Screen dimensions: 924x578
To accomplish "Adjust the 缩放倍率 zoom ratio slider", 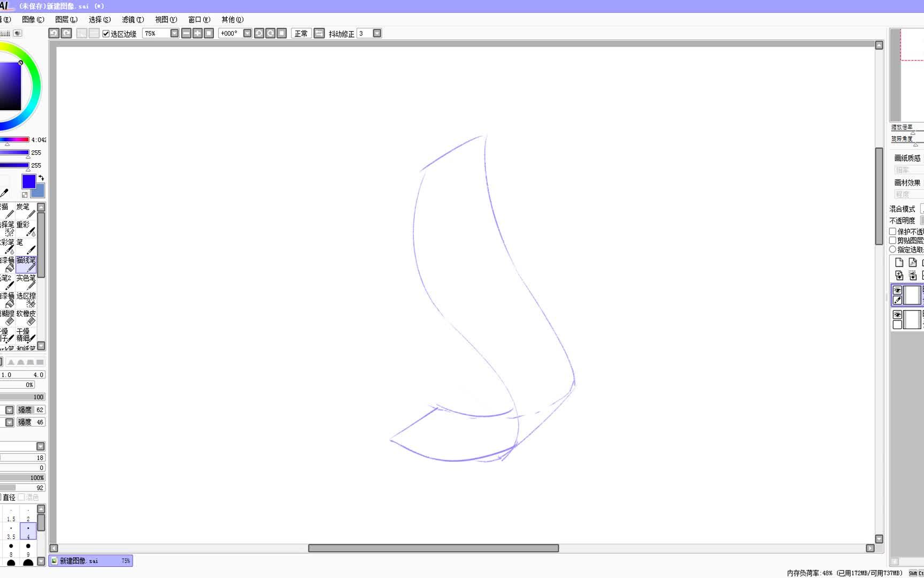I will (907, 132).
